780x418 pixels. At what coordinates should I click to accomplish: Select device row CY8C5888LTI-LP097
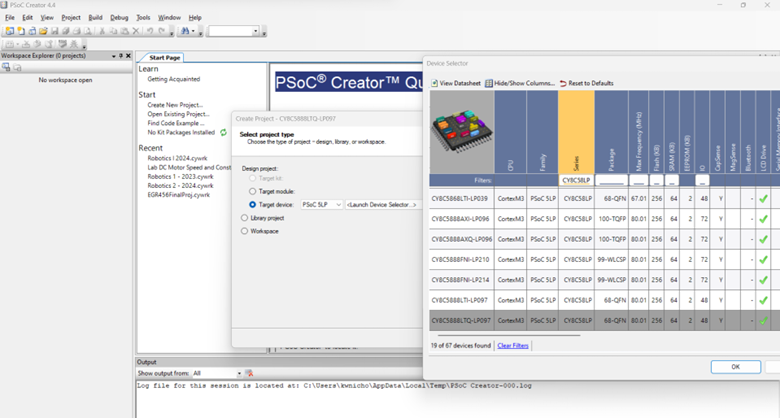point(604,300)
